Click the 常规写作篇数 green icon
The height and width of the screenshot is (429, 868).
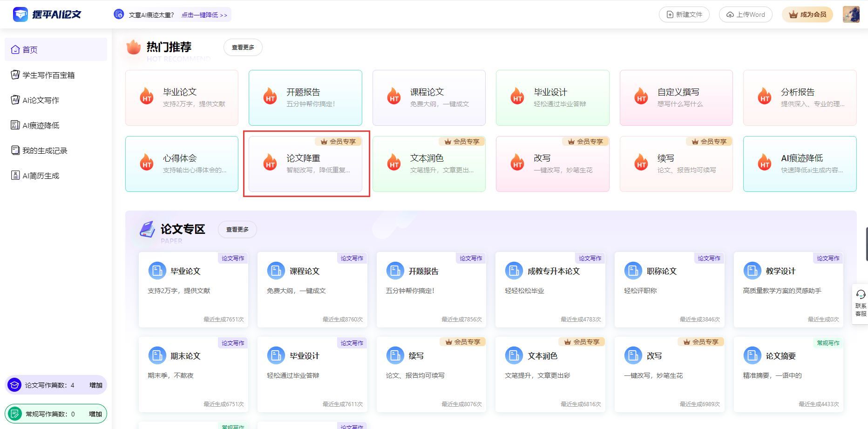(15, 414)
